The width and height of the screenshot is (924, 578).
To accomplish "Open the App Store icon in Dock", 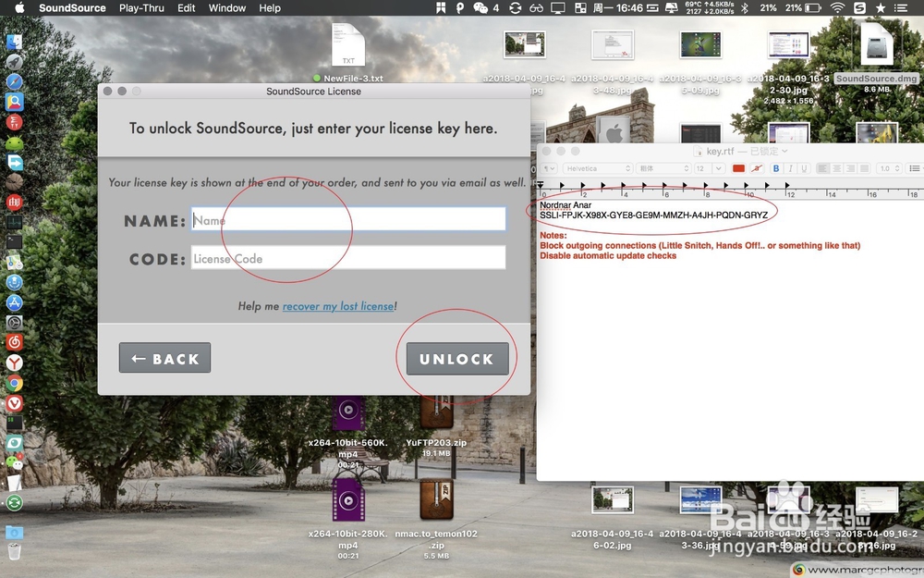I will [14, 302].
